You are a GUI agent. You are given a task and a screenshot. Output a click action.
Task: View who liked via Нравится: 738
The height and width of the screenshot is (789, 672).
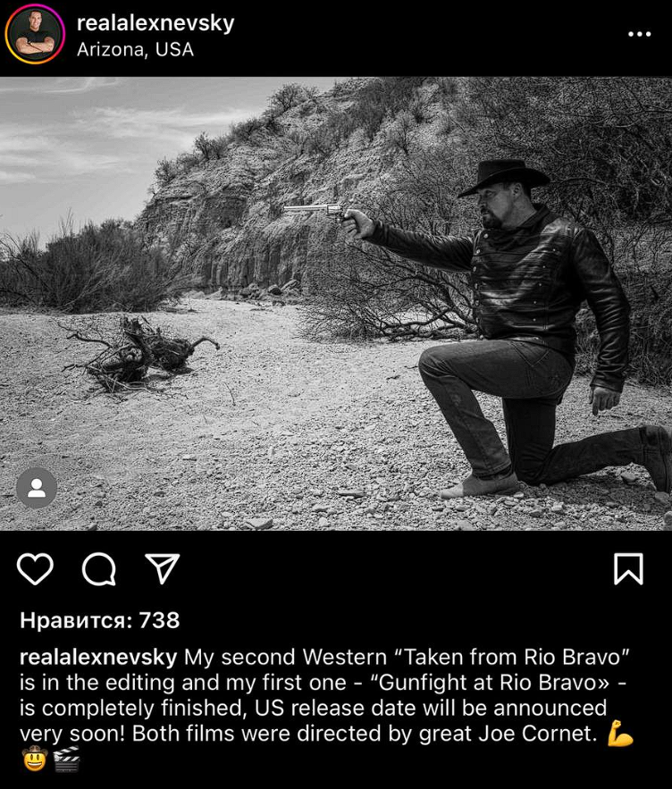point(100,620)
